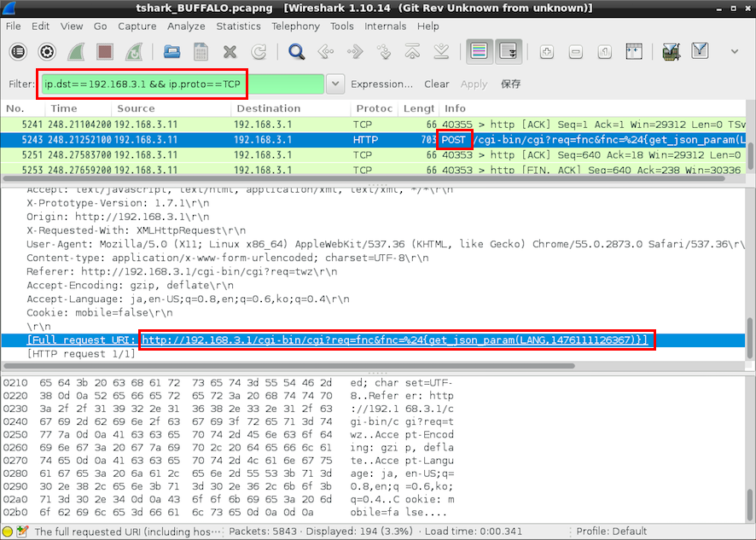Reload this capture file icon

point(259,51)
